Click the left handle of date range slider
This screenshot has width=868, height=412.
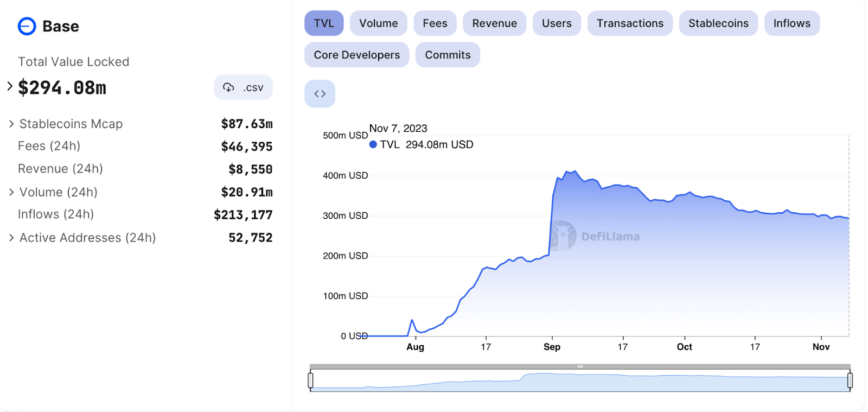310,381
